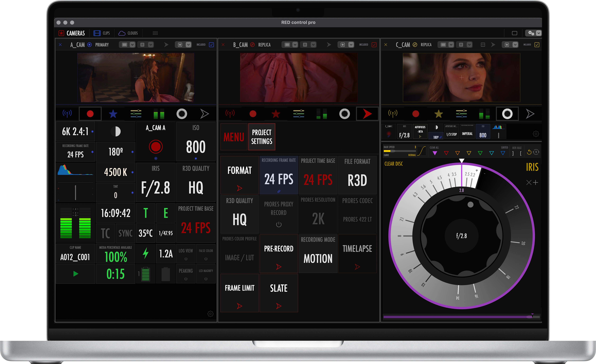Click the grid dots icon next to Clouds
Image resolution: width=596 pixels, height=364 pixels.
point(155,33)
